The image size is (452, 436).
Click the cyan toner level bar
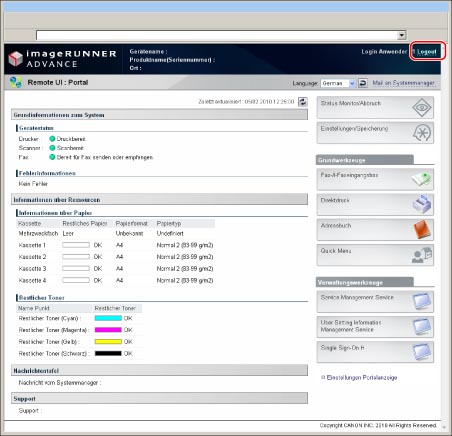coord(108,318)
